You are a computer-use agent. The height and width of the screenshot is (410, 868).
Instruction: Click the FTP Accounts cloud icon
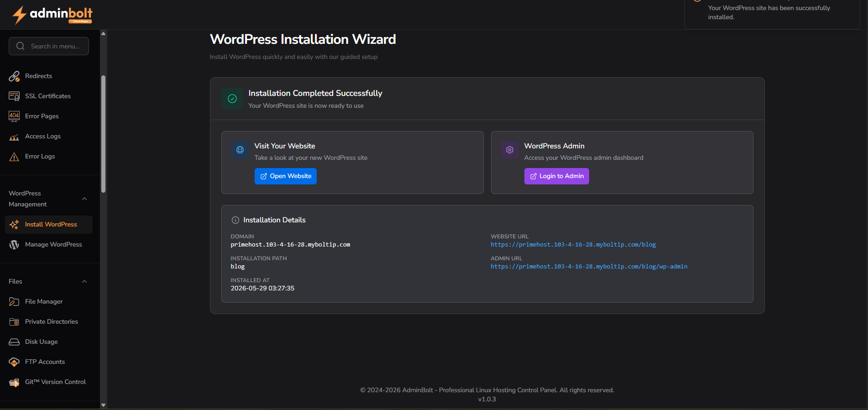[14, 362]
